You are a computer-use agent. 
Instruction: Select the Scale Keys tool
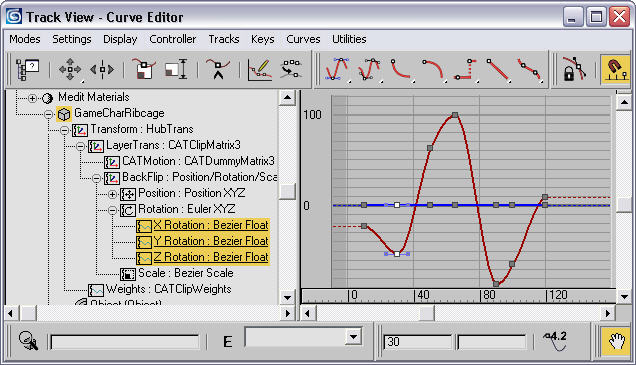(144, 70)
